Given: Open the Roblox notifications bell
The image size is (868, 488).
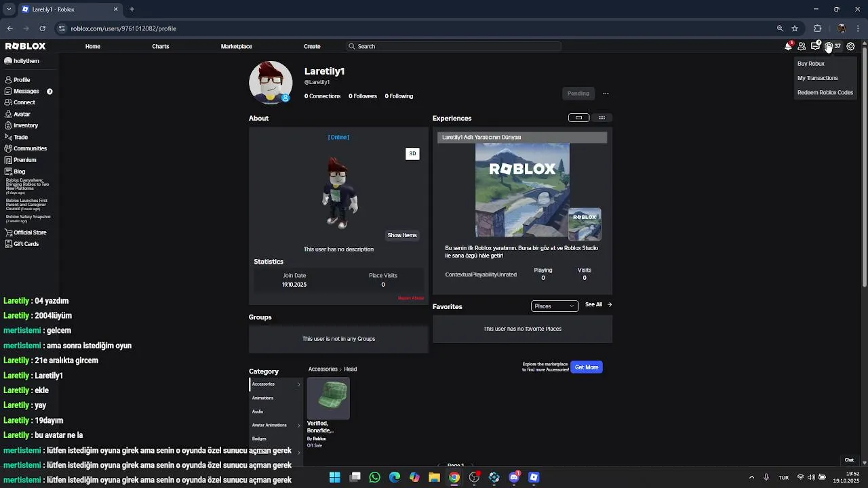Looking at the screenshot, I should [x=788, y=46].
